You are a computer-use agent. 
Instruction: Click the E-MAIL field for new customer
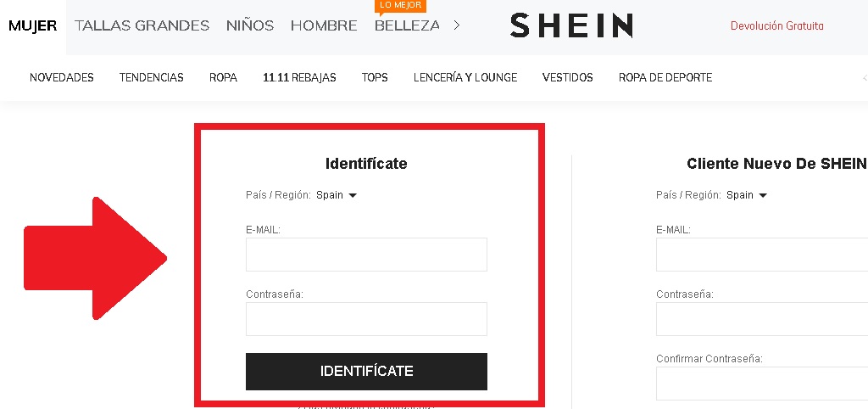(761, 255)
